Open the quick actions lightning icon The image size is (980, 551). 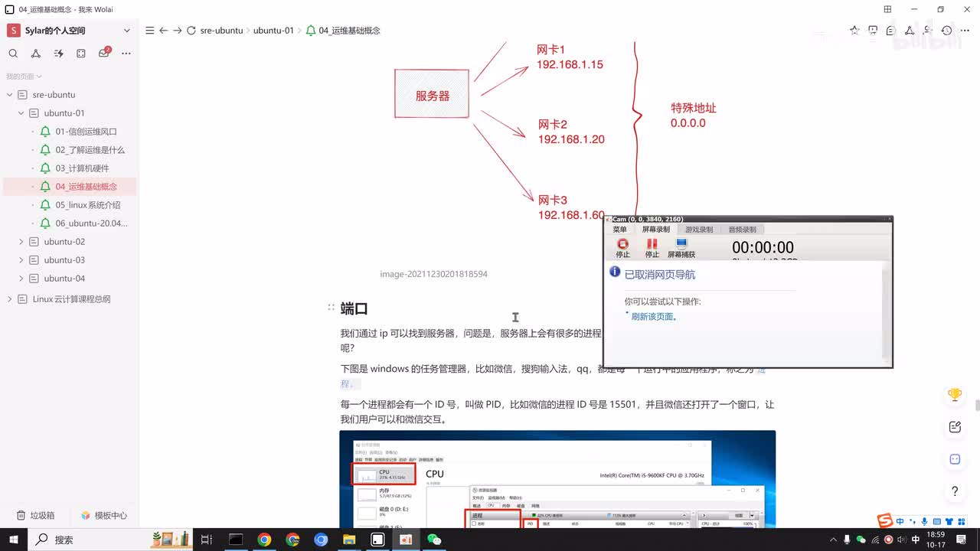click(59, 54)
